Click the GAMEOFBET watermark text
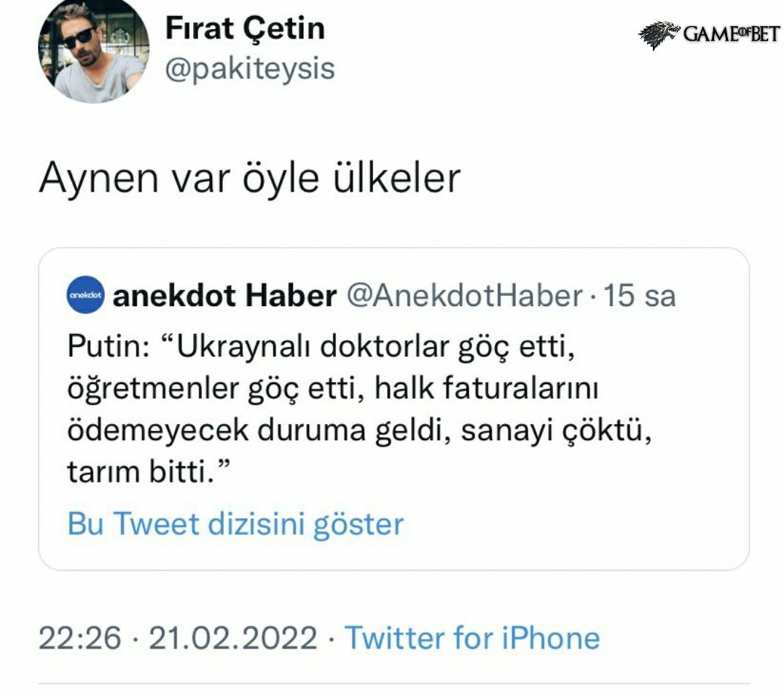Viewport: 784px width, 696px height. (731, 34)
